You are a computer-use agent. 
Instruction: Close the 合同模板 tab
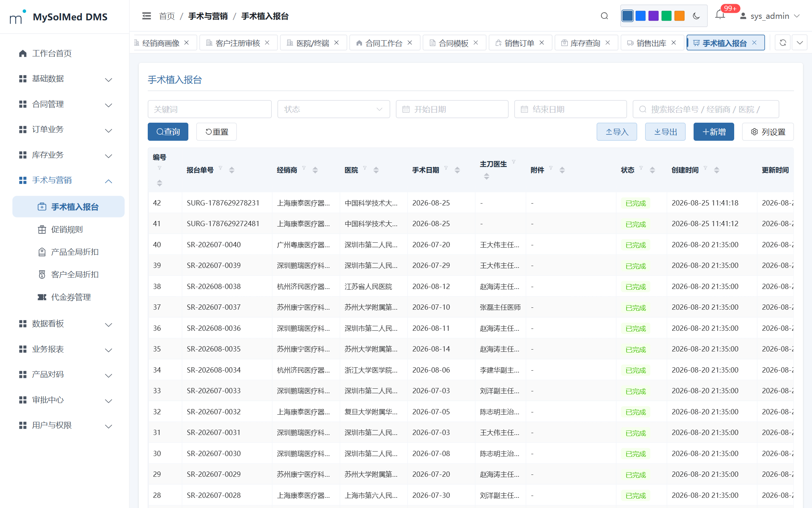coord(476,43)
